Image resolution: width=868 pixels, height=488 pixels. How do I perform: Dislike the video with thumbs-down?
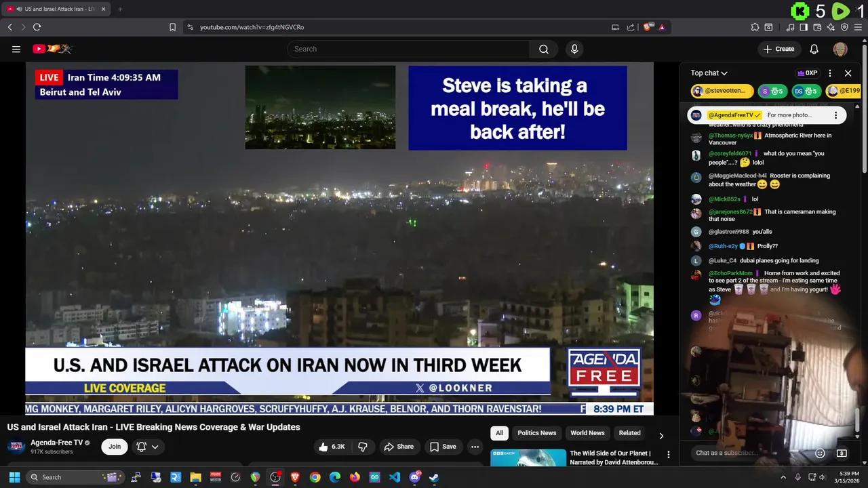(x=363, y=447)
